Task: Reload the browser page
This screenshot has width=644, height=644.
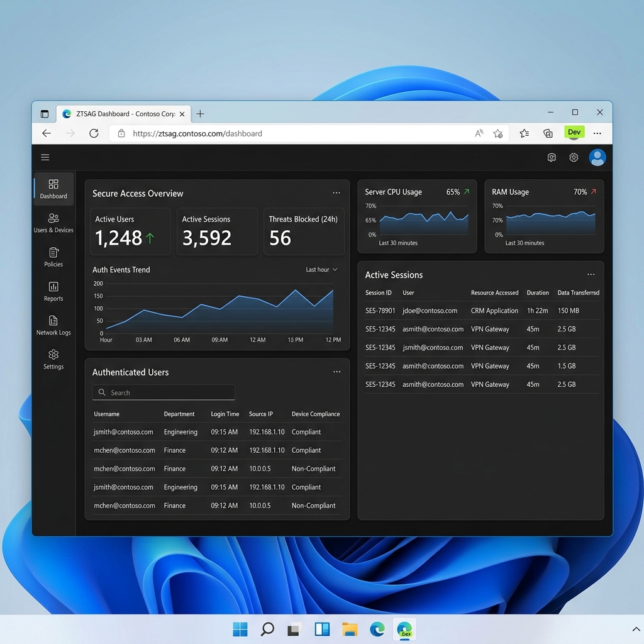Action: pos(94,133)
